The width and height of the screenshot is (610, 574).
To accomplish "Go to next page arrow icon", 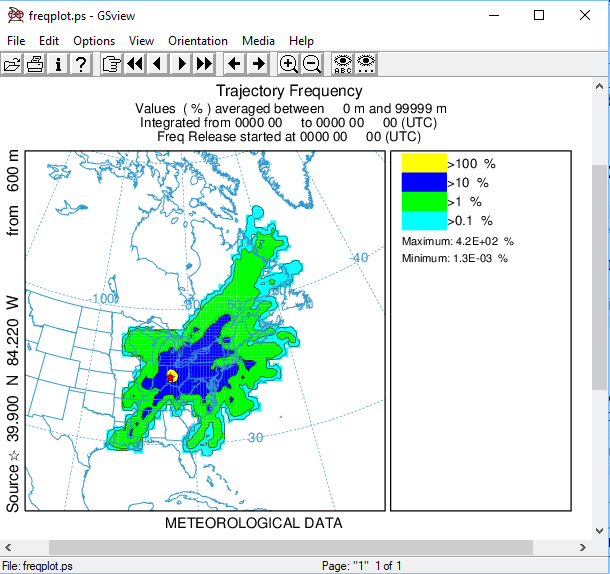I will point(181,64).
